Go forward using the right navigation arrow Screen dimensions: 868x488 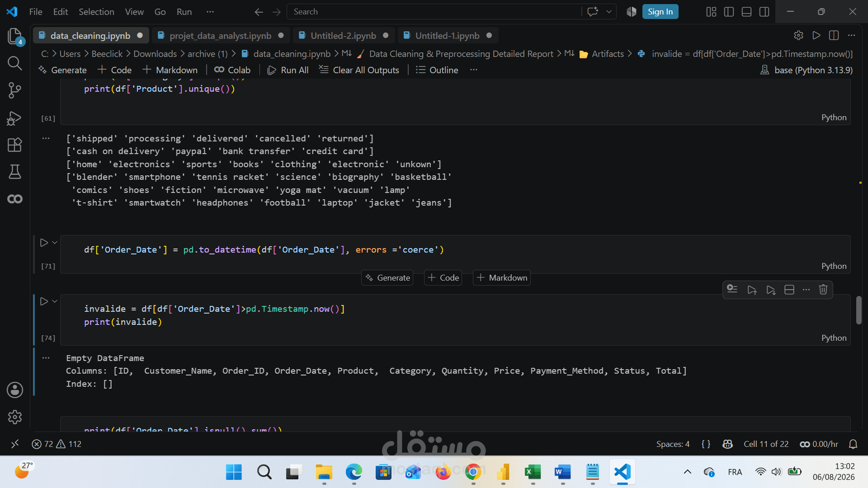click(x=277, y=12)
